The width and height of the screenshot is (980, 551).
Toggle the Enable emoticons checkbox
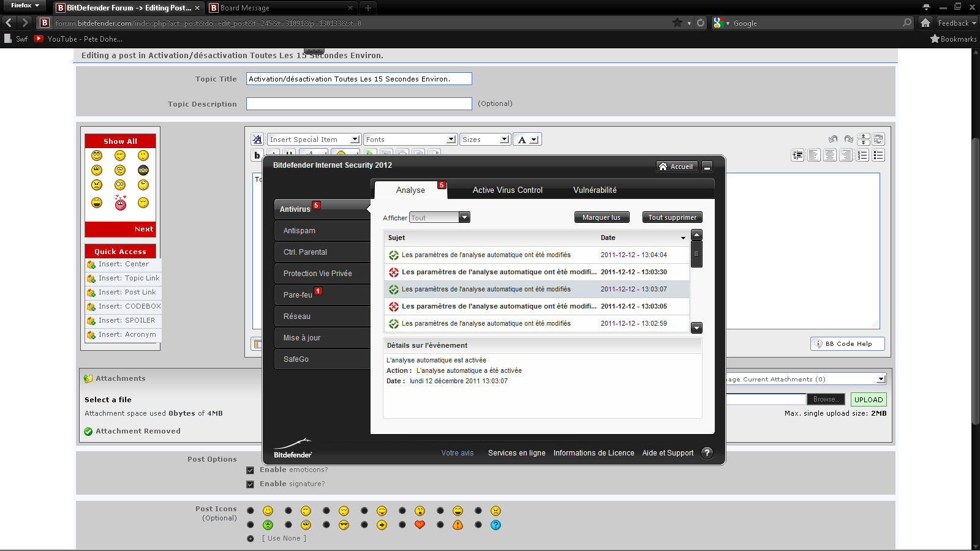point(250,470)
